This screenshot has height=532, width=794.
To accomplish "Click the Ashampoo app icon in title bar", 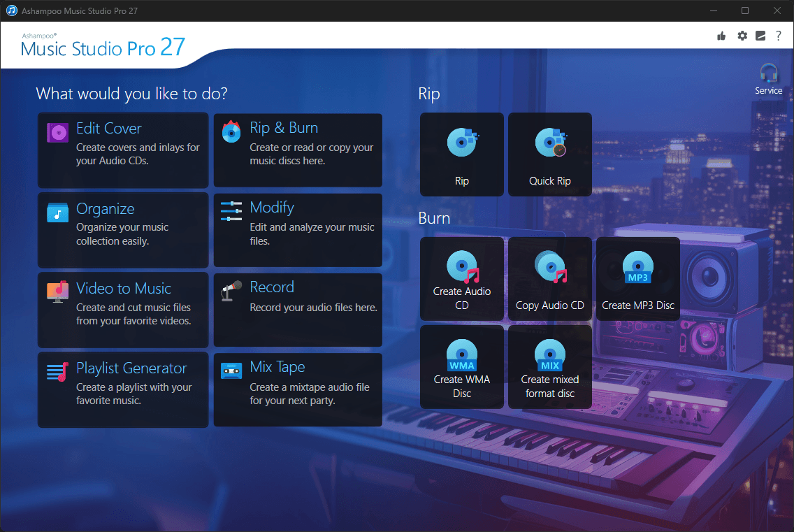I will coord(11,10).
